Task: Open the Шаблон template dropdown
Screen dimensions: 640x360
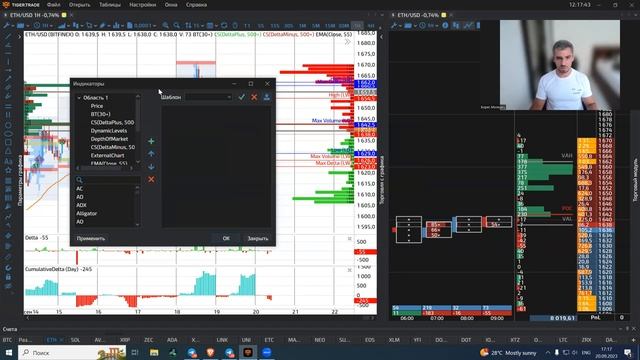Action: [209, 97]
